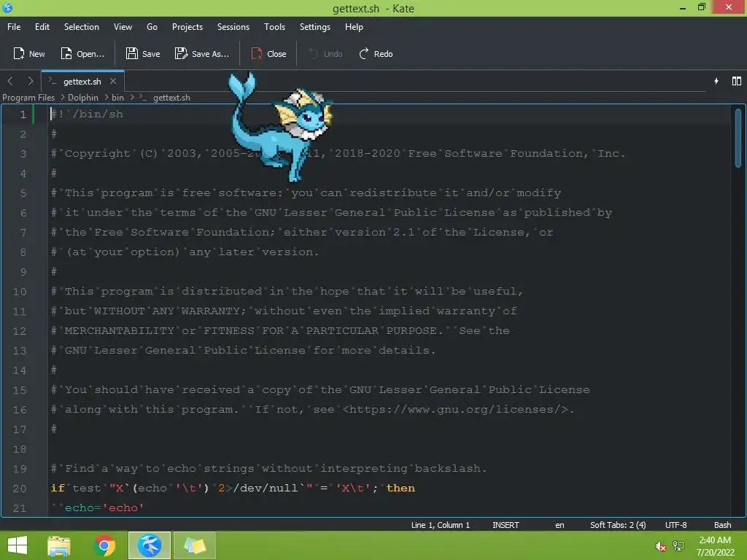The image size is (747, 560).
Task: Open the notes taskbar app icon
Action: [x=194, y=545]
